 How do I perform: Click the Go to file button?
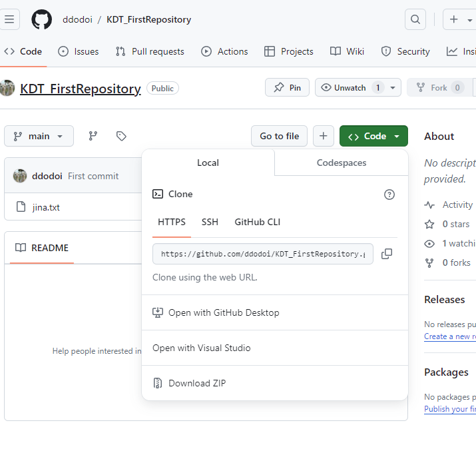280,136
